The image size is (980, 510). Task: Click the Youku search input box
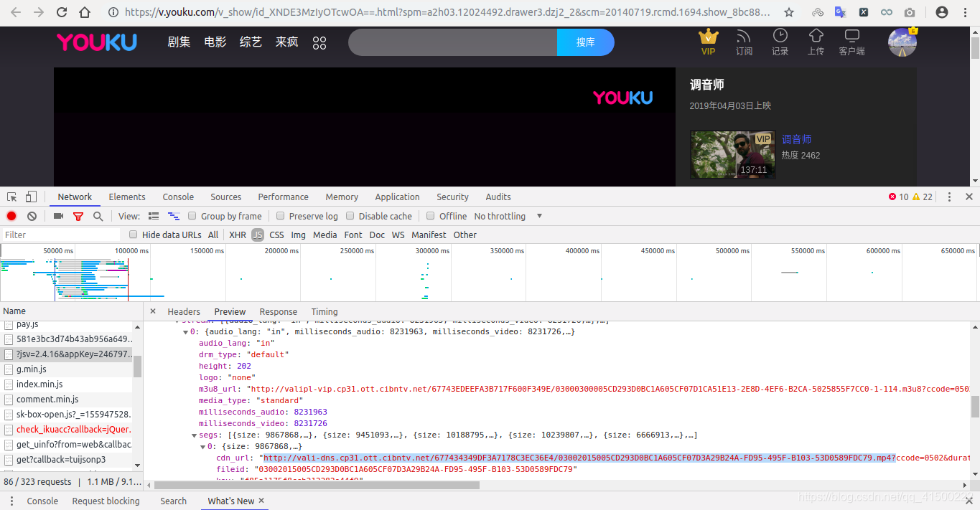pyautogui.click(x=452, y=42)
